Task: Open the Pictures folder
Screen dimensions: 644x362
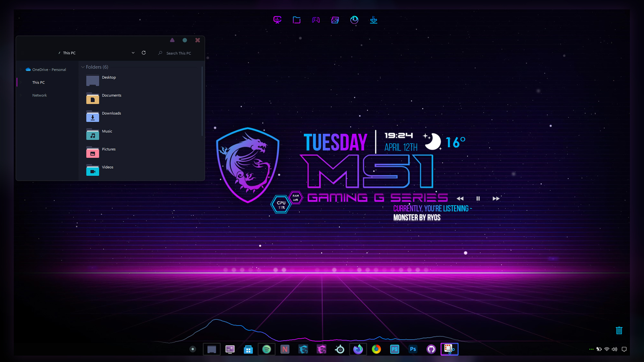Action: coord(101,152)
